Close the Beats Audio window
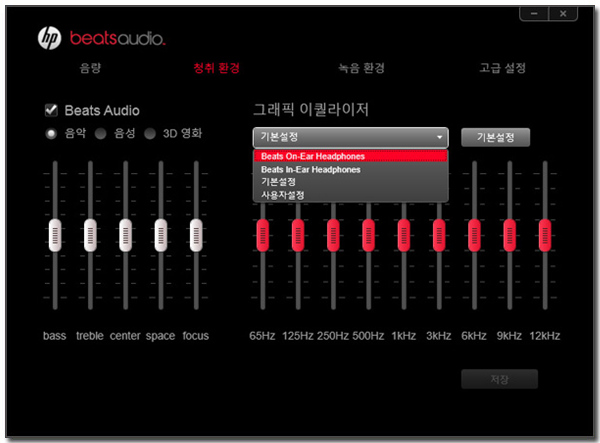 563,14
